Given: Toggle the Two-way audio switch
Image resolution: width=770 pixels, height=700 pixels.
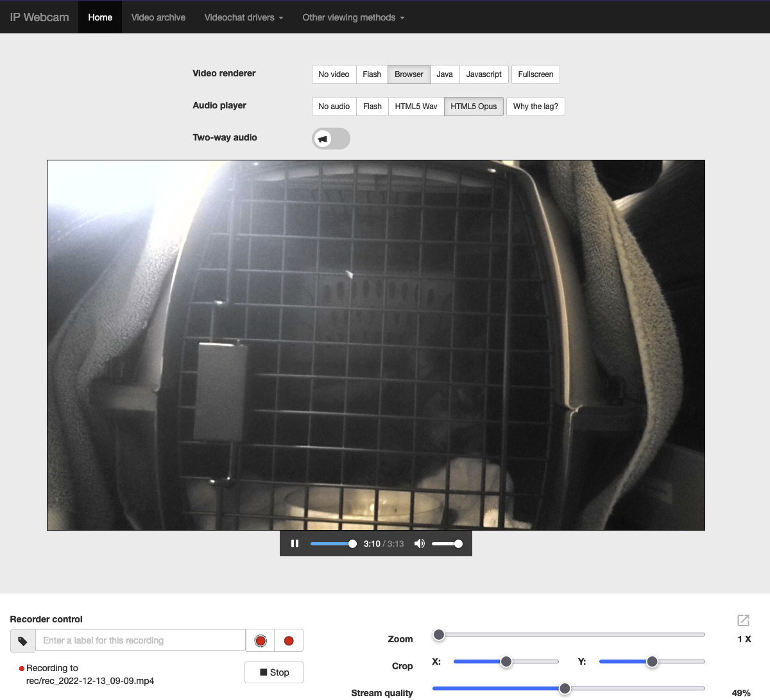Looking at the screenshot, I should (x=330, y=139).
